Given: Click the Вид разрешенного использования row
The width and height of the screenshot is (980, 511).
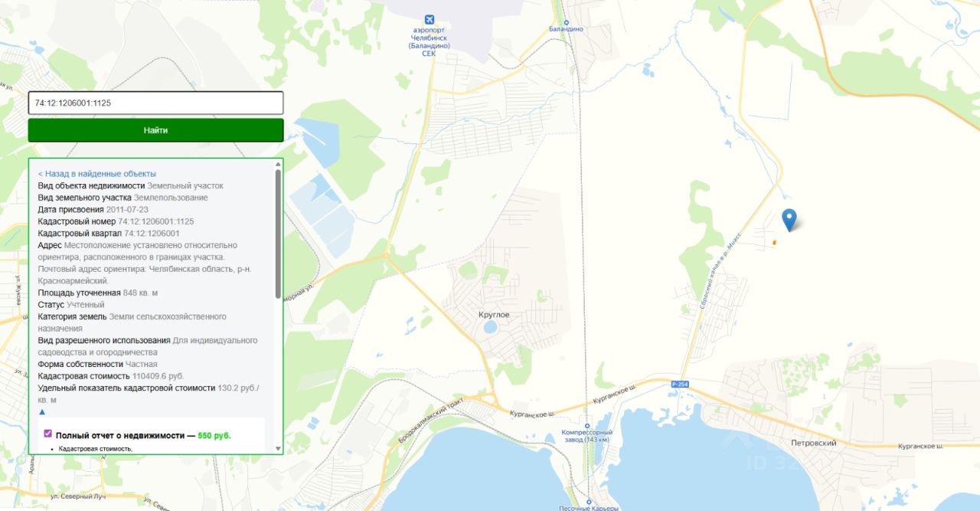Looking at the screenshot, I should point(148,346).
